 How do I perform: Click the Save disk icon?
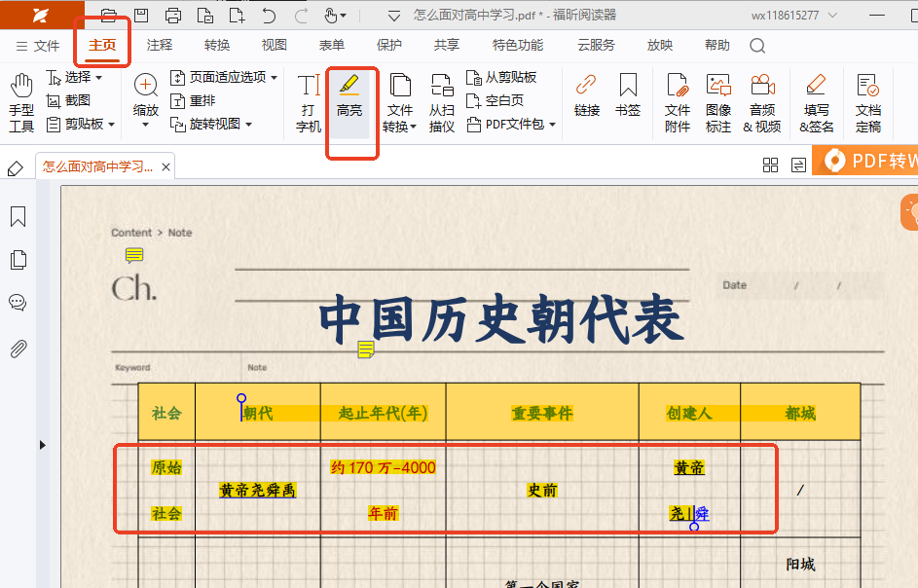(x=141, y=16)
